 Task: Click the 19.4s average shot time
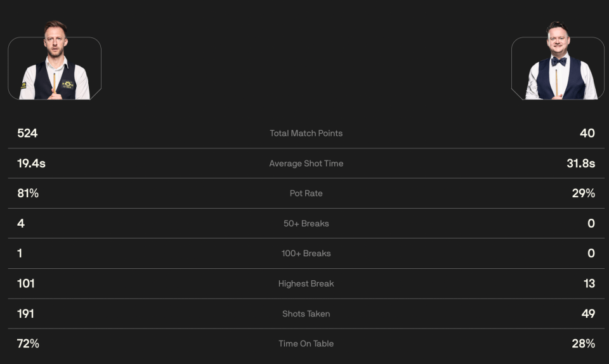click(31, 164)
